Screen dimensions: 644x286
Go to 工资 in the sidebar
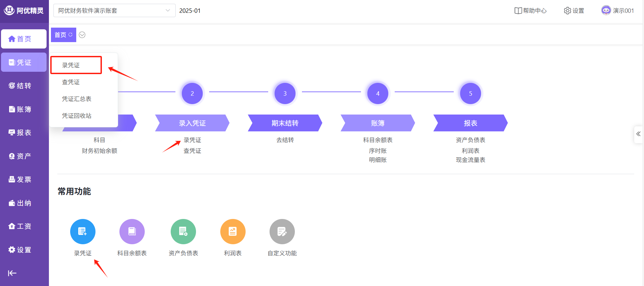click(24, 226)
